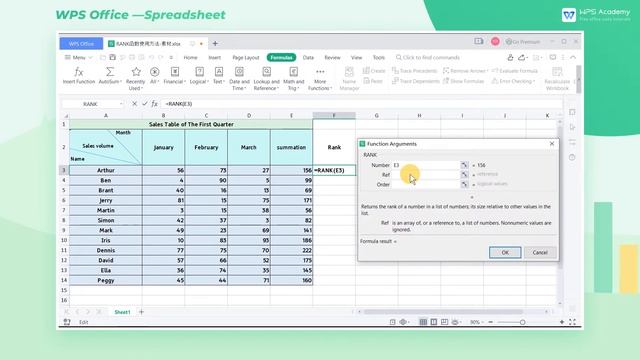Click the Save icon in quick toolbar
Viewport: 640px width, 360px height.
[113, 58]
